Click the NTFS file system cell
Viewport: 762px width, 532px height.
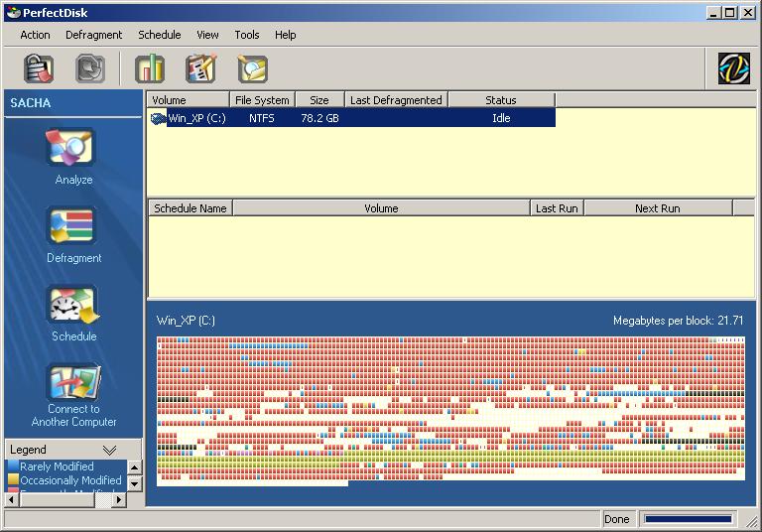click(x=262, y=118)
